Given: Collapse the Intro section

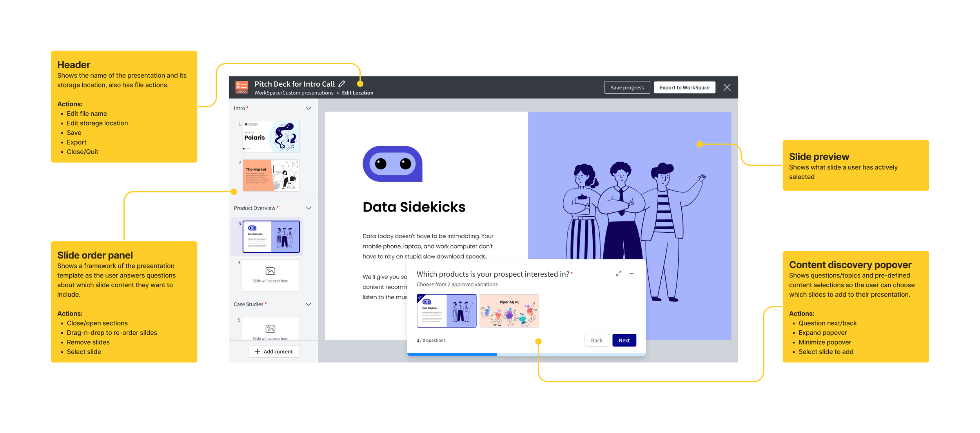Looking at the screenshot, I should coord(308,108).
